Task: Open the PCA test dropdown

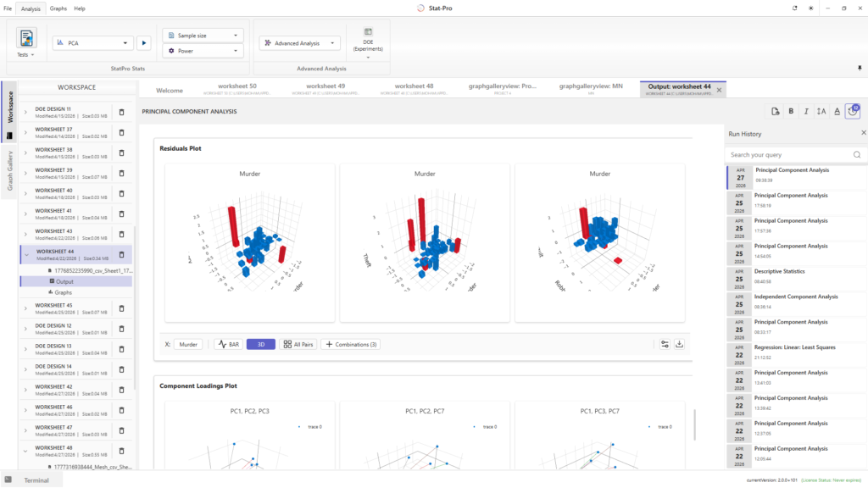Action: tap(92, 42)
